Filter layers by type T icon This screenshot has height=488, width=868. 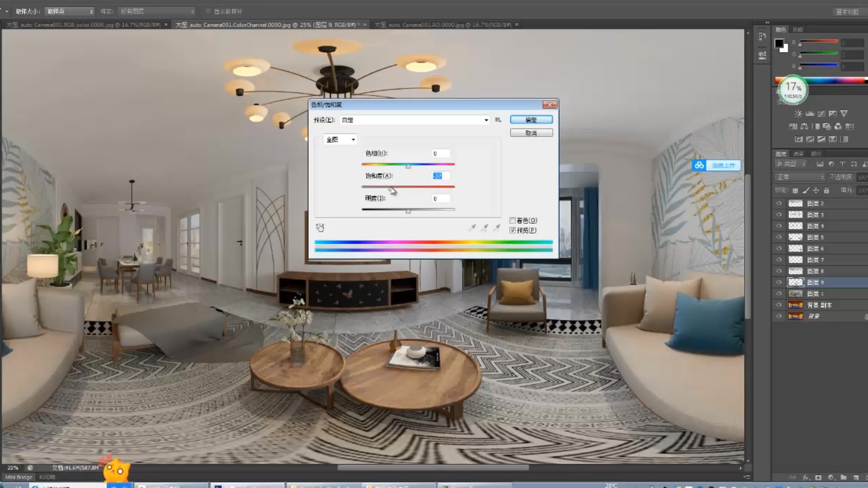coord(842,164)
